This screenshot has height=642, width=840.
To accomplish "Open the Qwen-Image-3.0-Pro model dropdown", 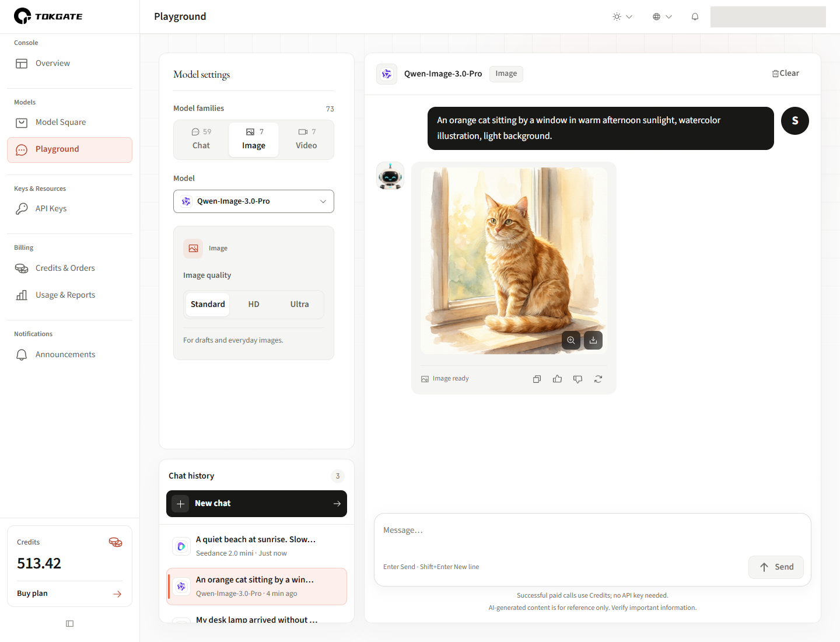I will click(x=254, y=201).
